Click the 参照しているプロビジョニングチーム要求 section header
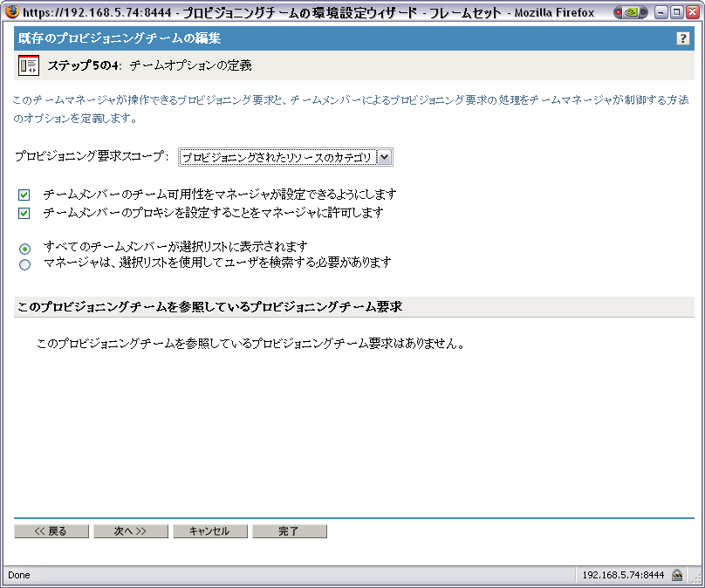This screenshot has height=588, width=705. pos(210,307)
